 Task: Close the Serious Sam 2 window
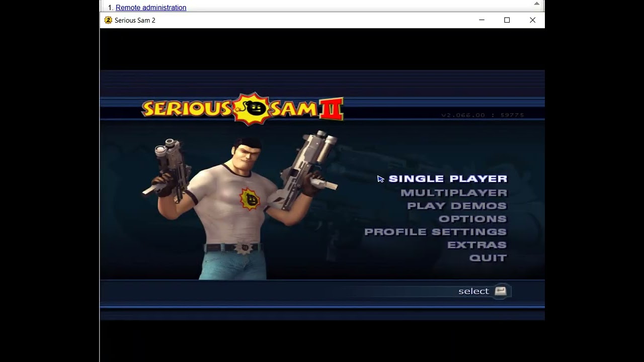click(532, 20)
